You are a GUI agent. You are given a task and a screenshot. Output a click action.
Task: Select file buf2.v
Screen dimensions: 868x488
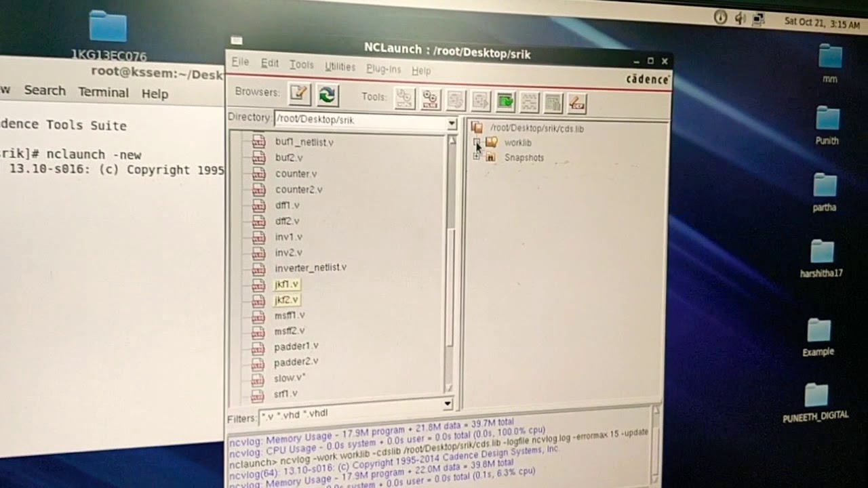click(289, 158)
